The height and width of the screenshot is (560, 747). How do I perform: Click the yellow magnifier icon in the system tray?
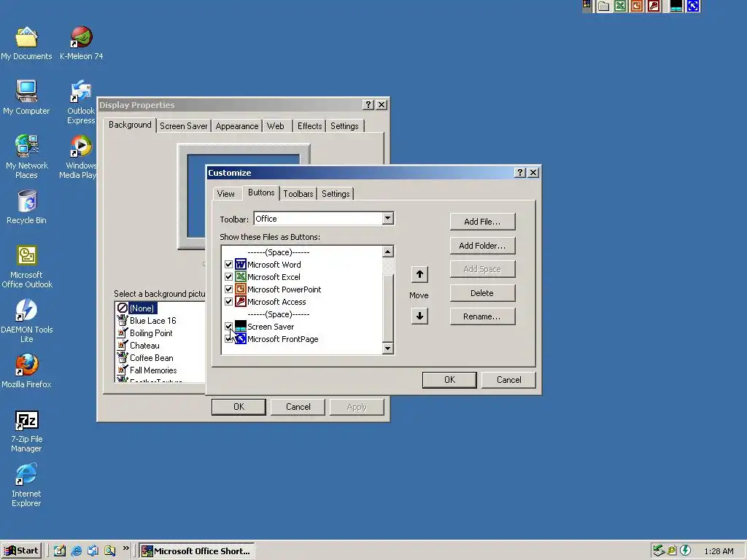[x=672, y=551]
